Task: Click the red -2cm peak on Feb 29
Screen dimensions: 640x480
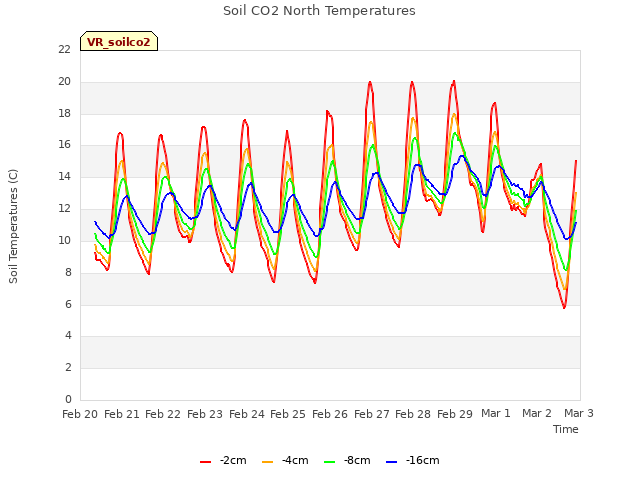Action: click(454, 82)
